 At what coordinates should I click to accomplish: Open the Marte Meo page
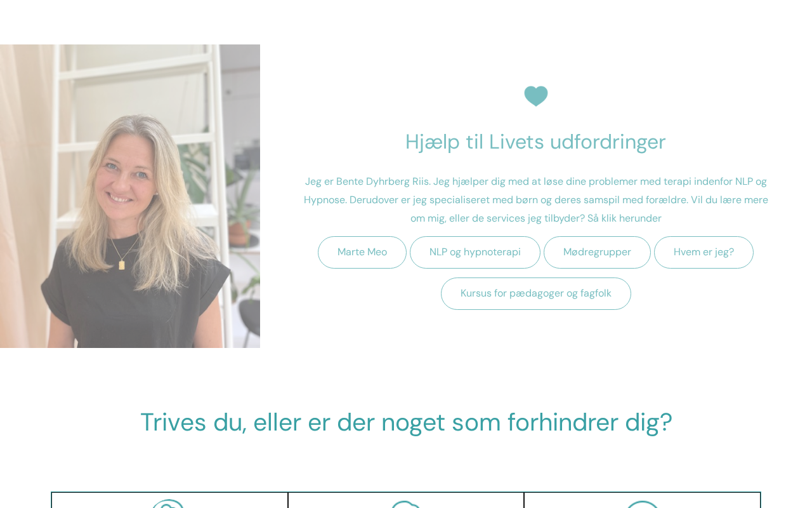click(x=362, y=252)
